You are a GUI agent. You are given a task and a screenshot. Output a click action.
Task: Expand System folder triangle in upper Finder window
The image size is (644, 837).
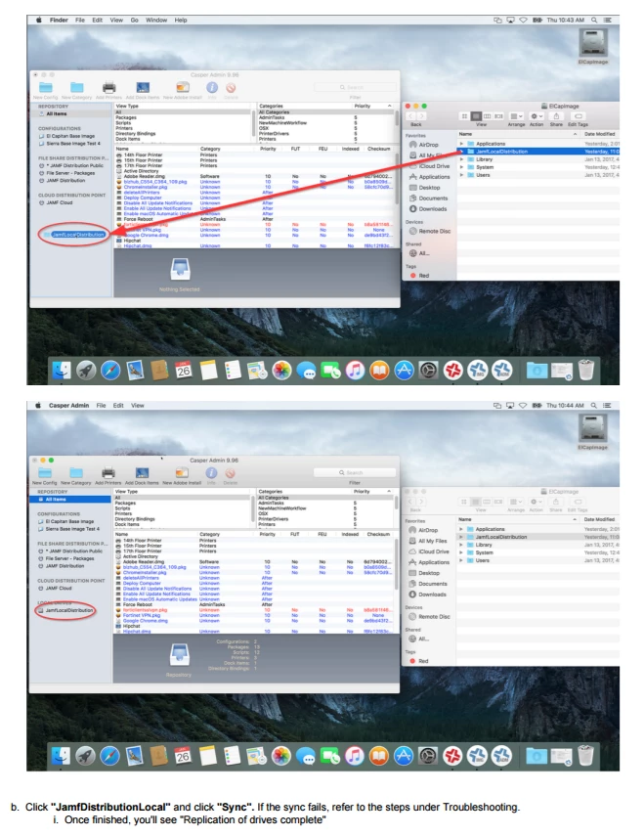[461, 167]
